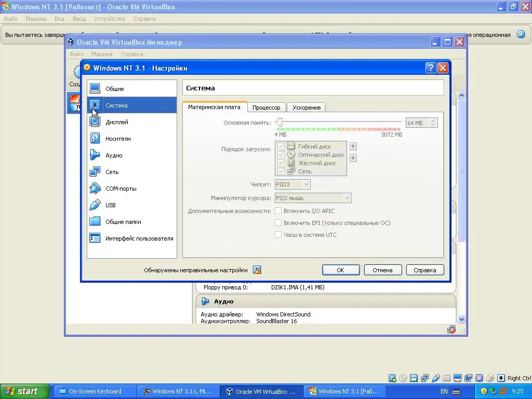
Task: Move boot device up arrow
Action: point(353,146)
